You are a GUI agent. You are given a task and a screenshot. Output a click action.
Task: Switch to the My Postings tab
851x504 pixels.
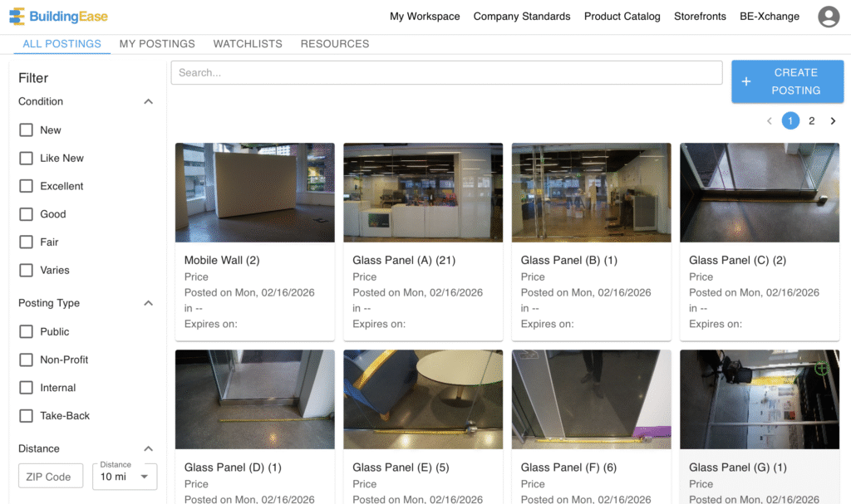(157, 44)
